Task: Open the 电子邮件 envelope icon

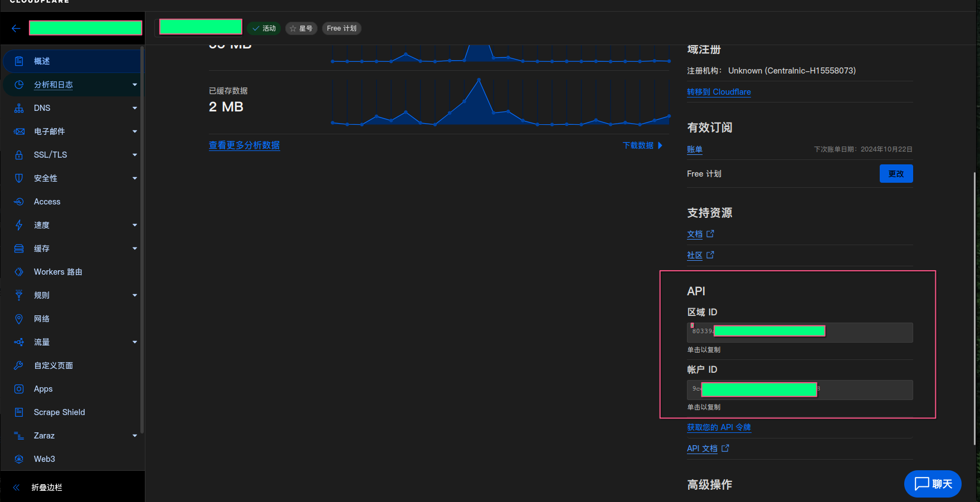Action: click(x=19, y=131)
